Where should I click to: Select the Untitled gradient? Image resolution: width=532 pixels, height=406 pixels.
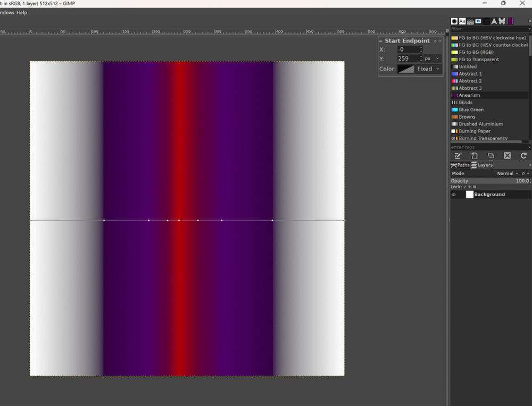coord(489,67)
